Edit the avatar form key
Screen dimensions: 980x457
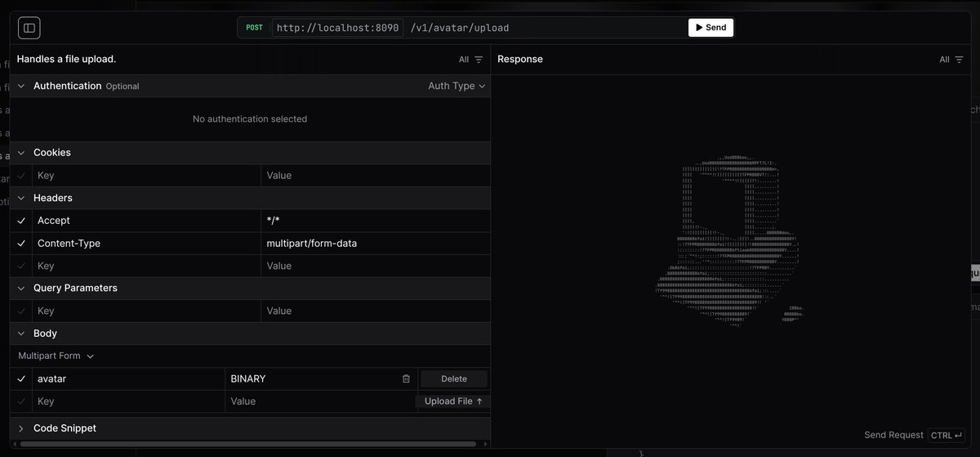[x=129, y=379]
